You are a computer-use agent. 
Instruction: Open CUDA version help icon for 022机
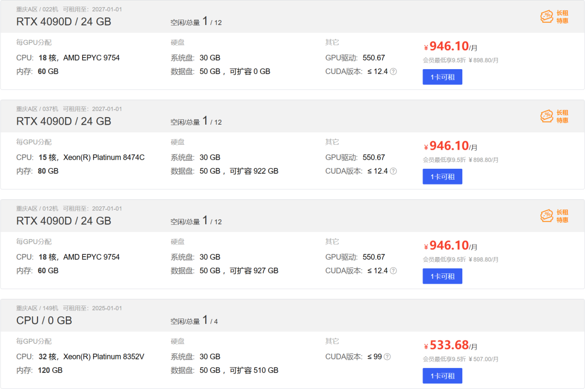click(x=393, y=71)
